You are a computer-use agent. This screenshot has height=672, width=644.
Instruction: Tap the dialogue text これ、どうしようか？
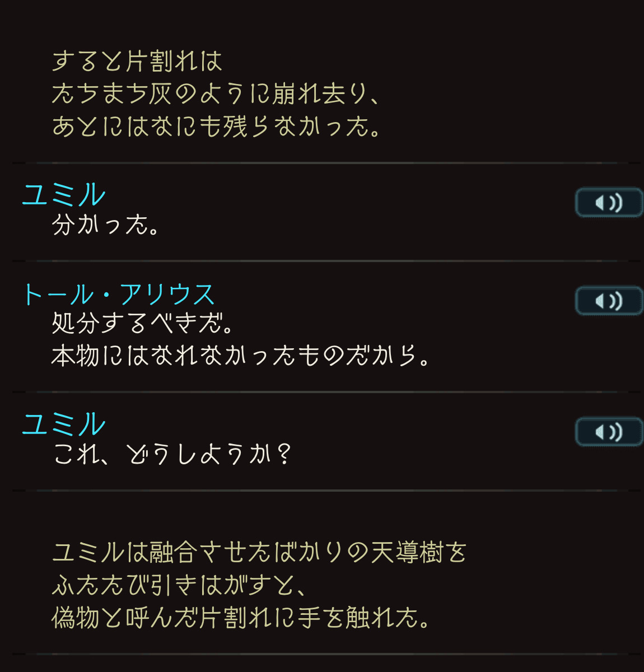[172, 454]
